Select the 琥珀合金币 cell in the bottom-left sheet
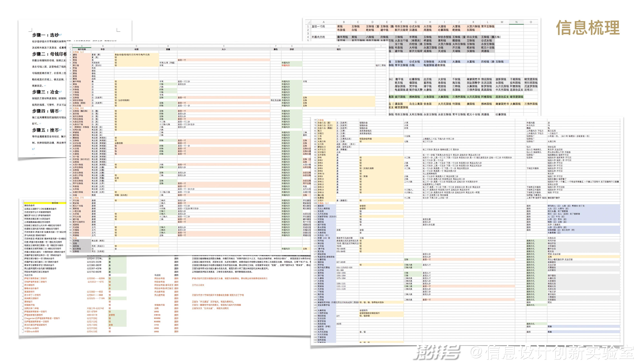Image resolution: width=644 pixels, height=362 pixels. pyautogui.click(x=29, y=206)
